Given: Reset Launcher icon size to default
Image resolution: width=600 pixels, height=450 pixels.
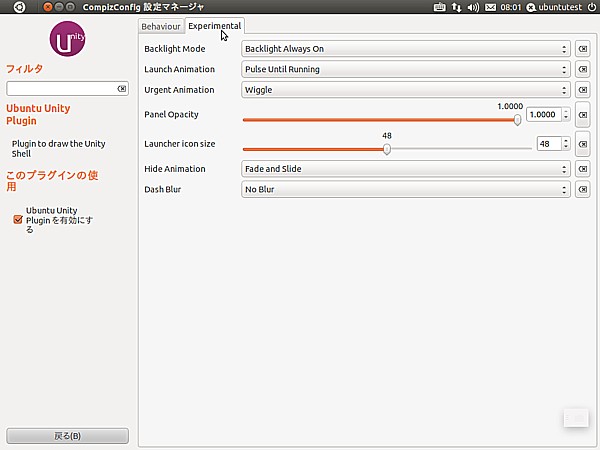Looking at the screenshot, I should click(x=583, y=144).
